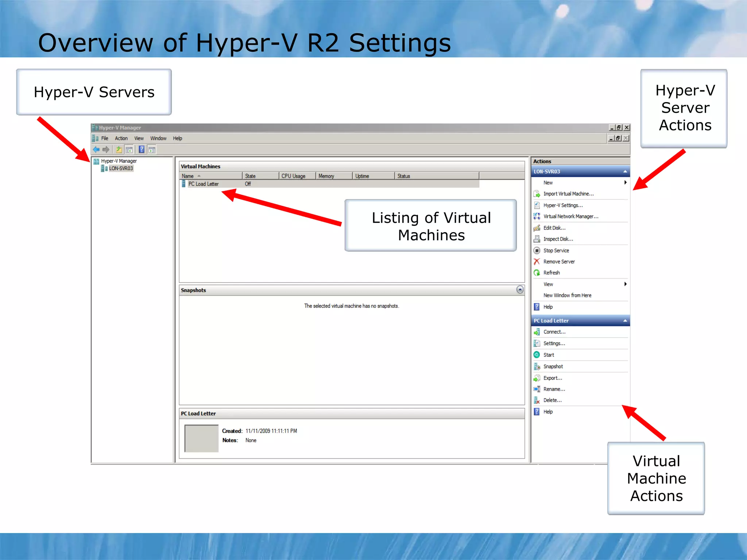Click the Forward arrow toolbar icon

(x=106, y=149)
